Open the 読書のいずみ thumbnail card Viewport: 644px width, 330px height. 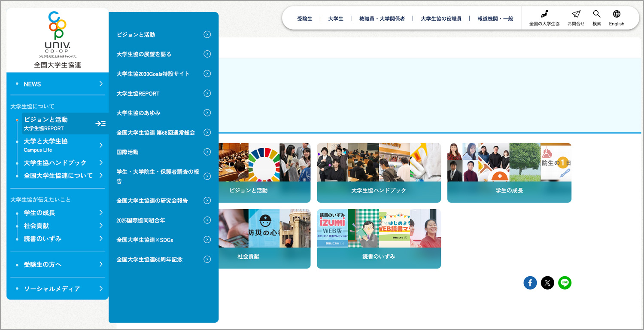click(379, 238)
